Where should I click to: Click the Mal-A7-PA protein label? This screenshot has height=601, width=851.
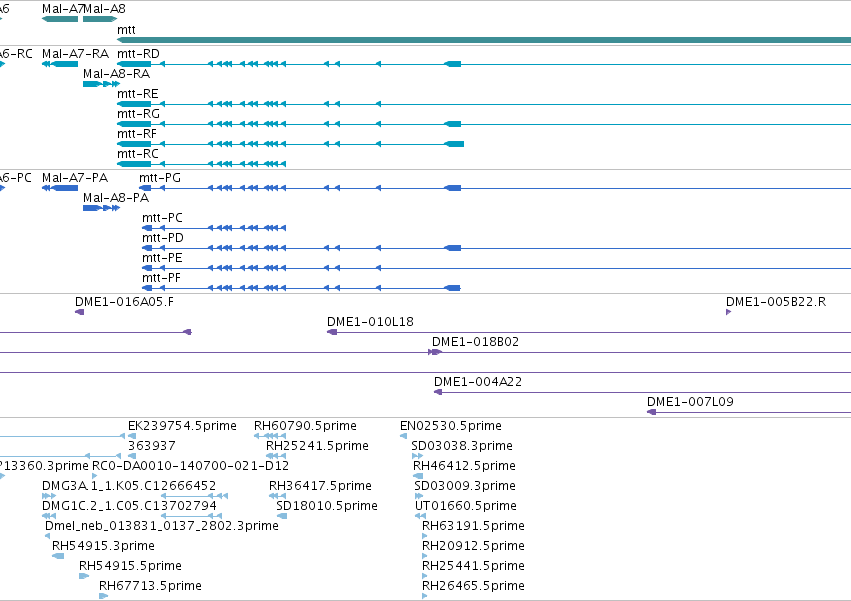coord(75,178)
